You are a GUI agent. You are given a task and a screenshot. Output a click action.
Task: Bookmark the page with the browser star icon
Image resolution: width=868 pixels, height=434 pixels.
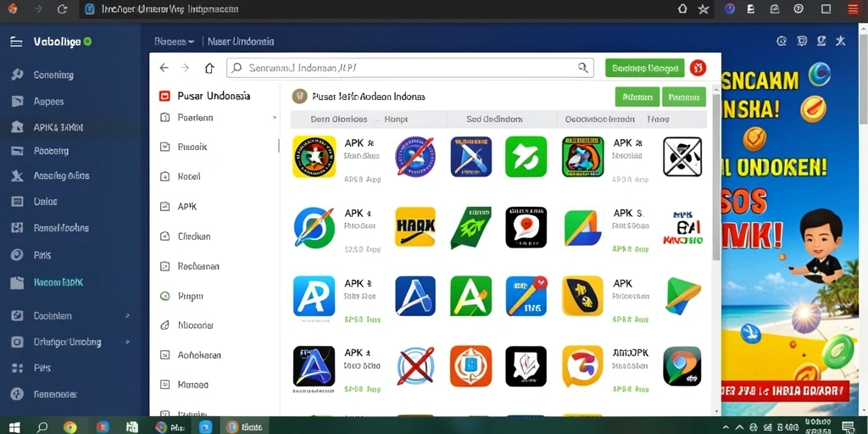point(703,9)
